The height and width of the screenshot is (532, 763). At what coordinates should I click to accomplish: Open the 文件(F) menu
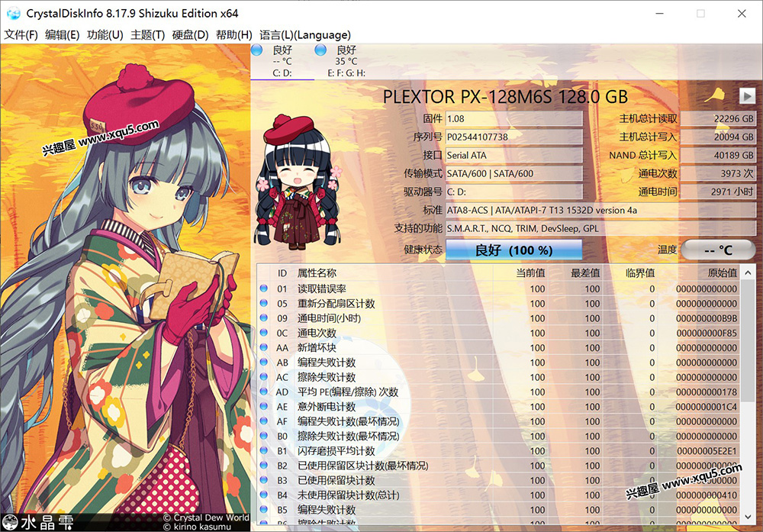pos(21,35)
